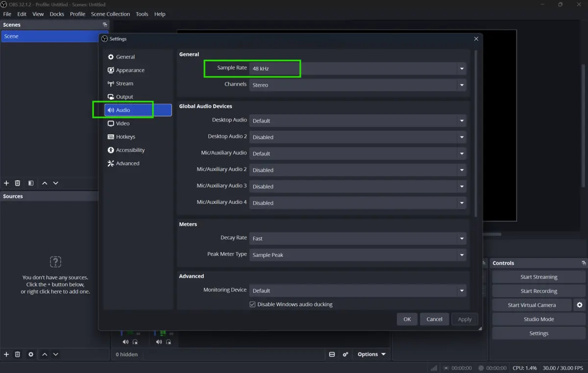This screenshot has height=373, width=588.
Task: Move source up in the Sources toolbar
Action: coord(45,354)
